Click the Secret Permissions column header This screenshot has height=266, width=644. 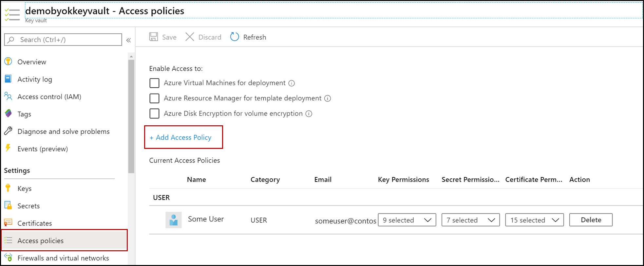pos(470,180)
